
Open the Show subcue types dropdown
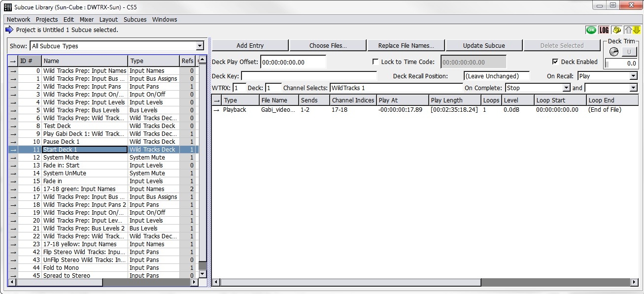(x=200, y=46)
